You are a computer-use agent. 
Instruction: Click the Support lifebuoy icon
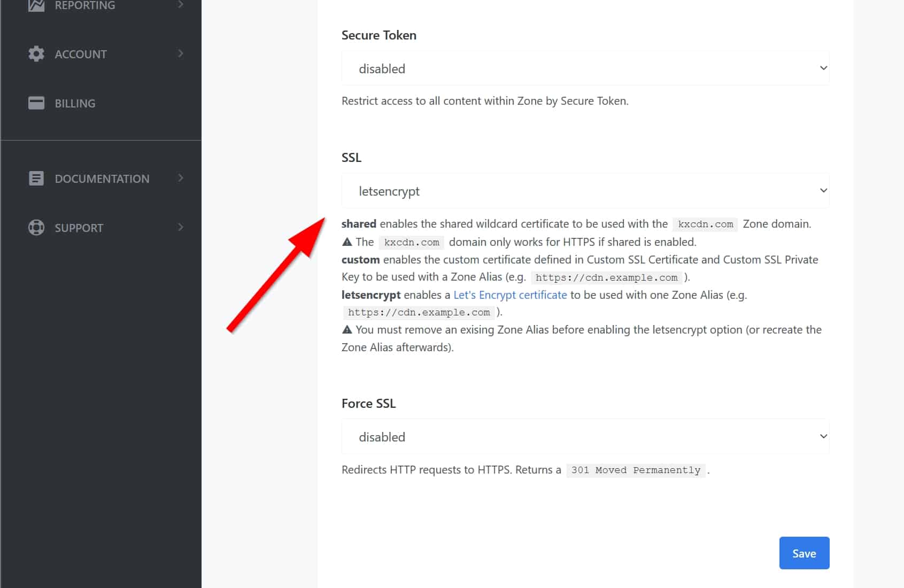click(36, 228)
